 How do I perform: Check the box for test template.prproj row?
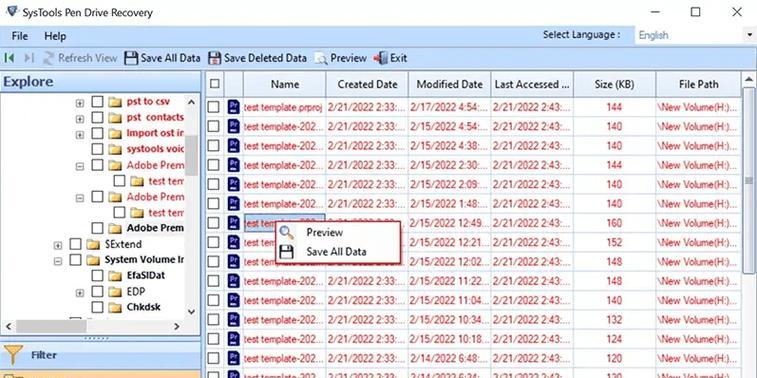click(213, 107)
